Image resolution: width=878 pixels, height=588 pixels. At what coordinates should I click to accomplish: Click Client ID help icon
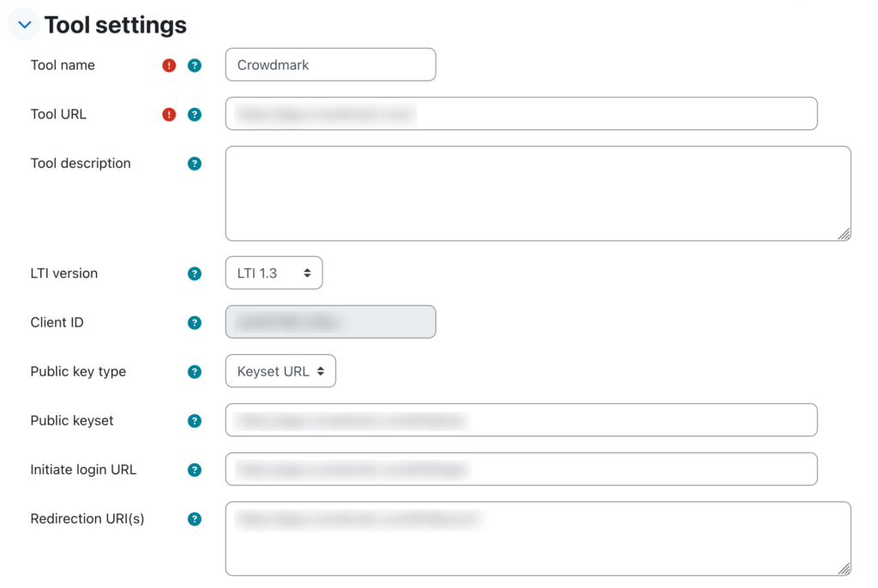pyautogui.click(x=195, y=323)
